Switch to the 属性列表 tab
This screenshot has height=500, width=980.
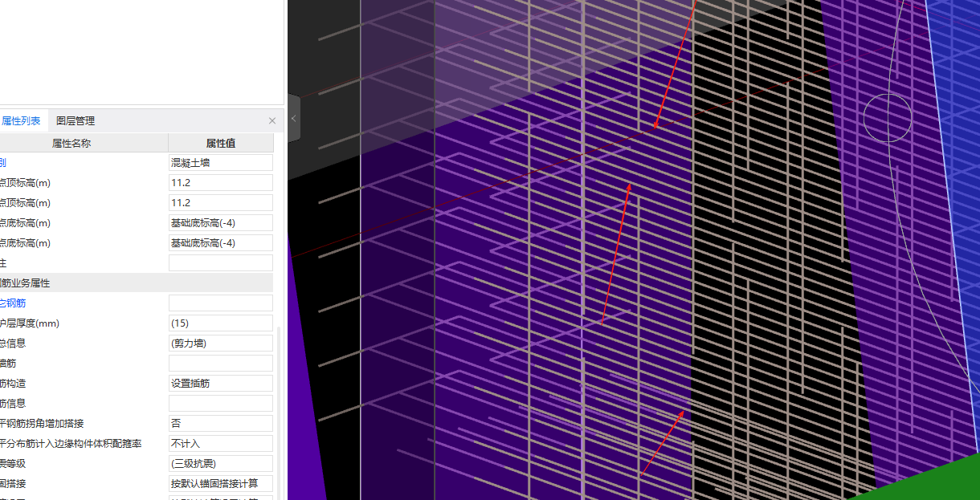pyautogui.click(x=22, y=121)
